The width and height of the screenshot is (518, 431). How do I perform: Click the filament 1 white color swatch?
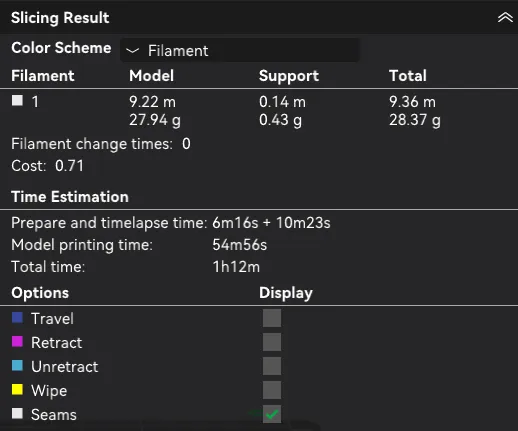17,100
